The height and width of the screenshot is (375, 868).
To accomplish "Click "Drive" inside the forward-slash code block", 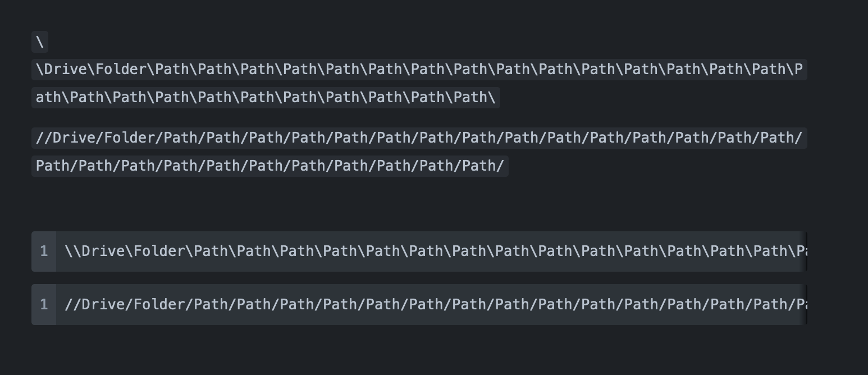I will tap(104, 304).
